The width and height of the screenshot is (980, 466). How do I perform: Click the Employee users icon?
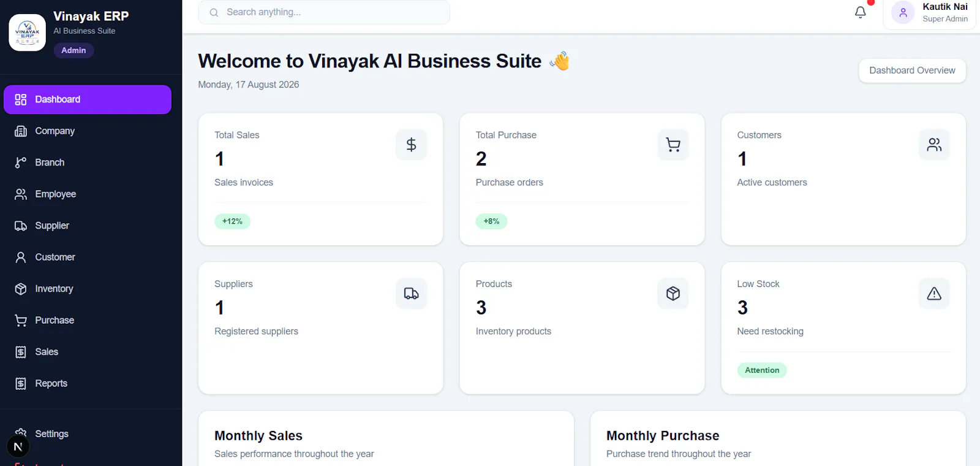[21, 194]
